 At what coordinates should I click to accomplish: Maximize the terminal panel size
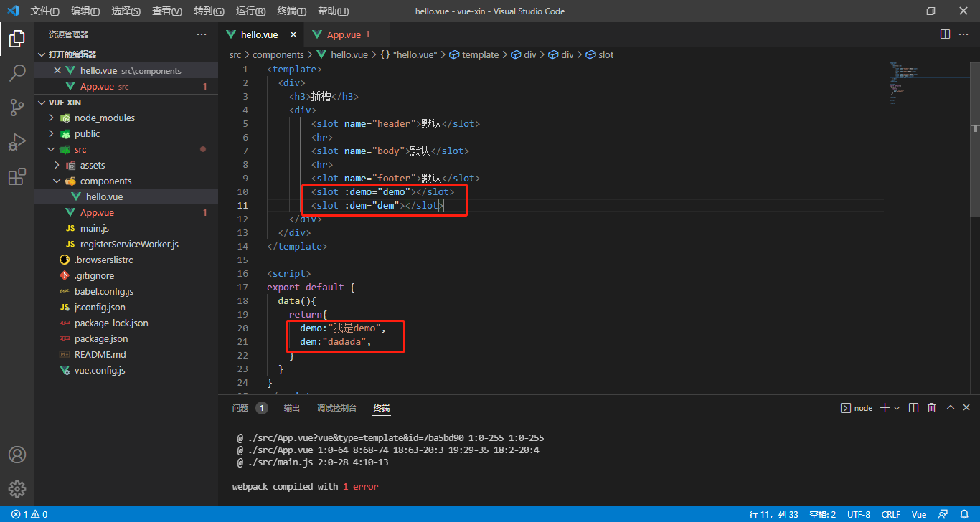(951, 407)
